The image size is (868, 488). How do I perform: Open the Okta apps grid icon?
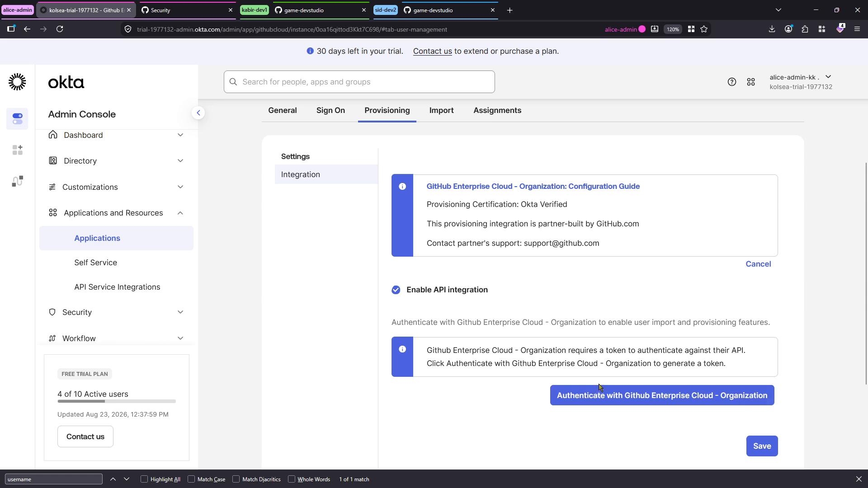coord(751,82)
